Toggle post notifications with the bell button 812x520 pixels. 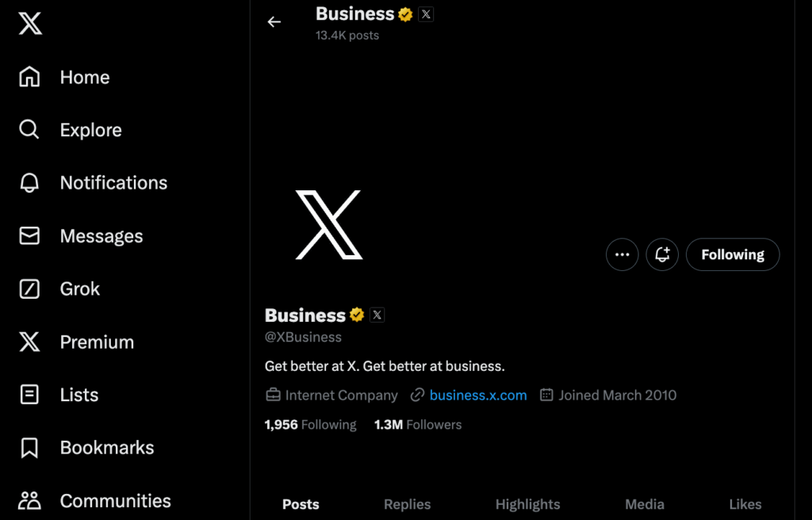click(x=662, y=254)
